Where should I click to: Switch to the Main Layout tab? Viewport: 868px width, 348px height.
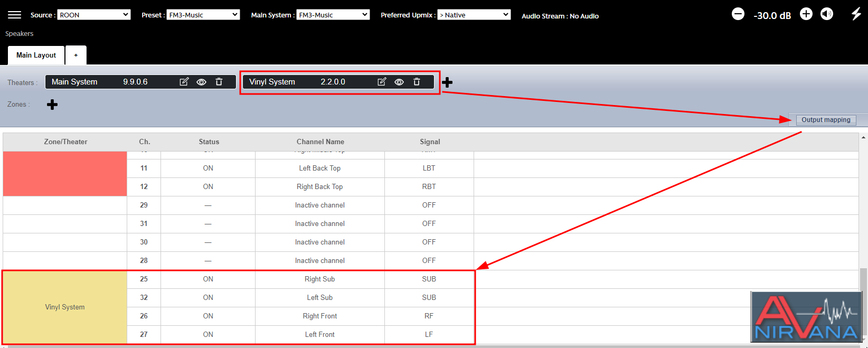click(36, 55)
